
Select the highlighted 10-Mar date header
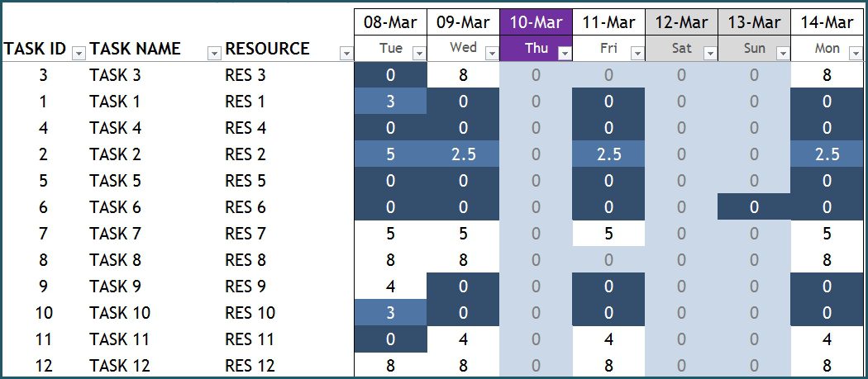pos(536,22)
